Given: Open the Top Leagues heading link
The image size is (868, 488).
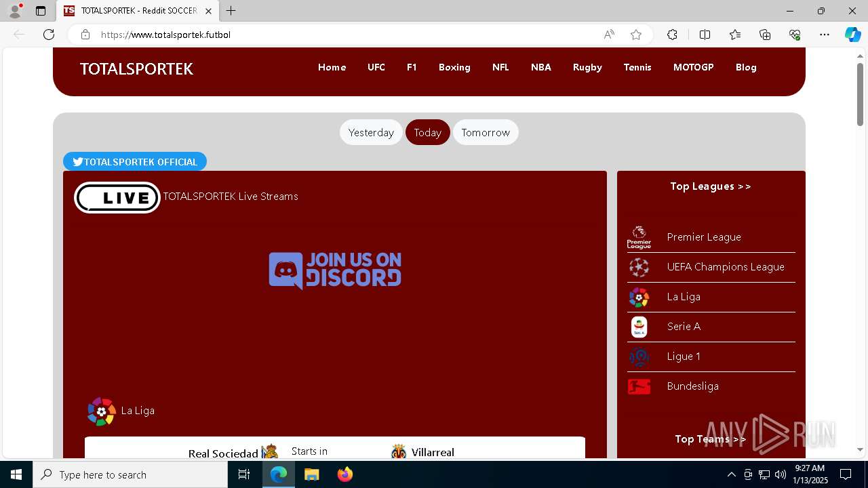Looking at the screenshot, I should coord(711,186).
